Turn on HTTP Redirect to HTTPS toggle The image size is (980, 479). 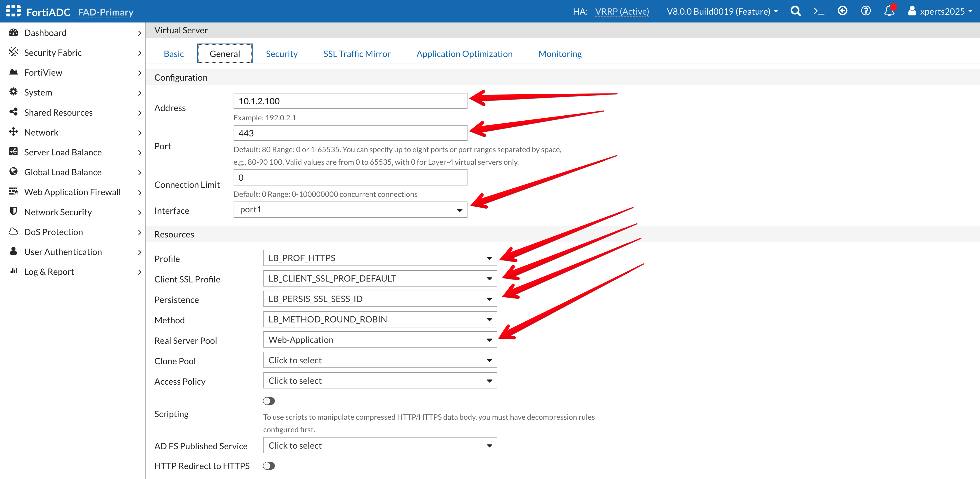tap(269, 466)
